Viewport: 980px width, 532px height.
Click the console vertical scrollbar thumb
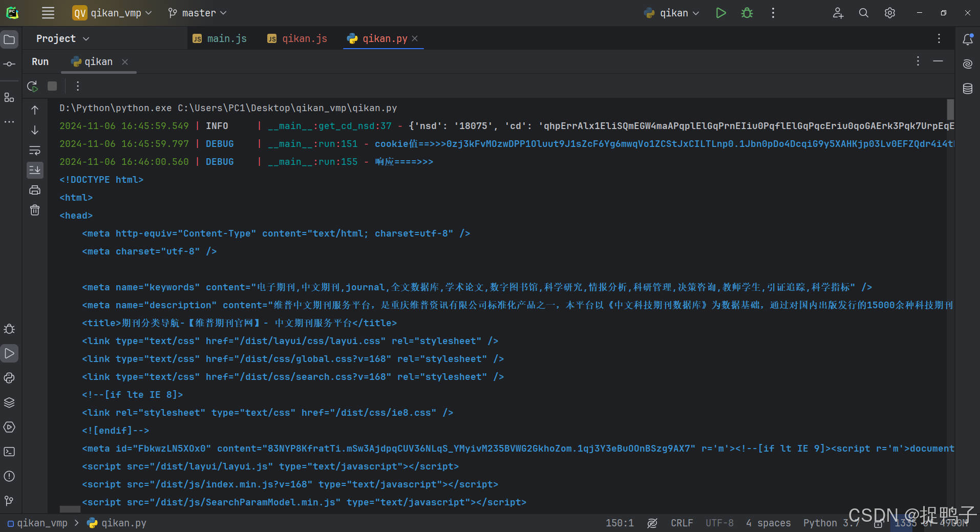[950, 110]
